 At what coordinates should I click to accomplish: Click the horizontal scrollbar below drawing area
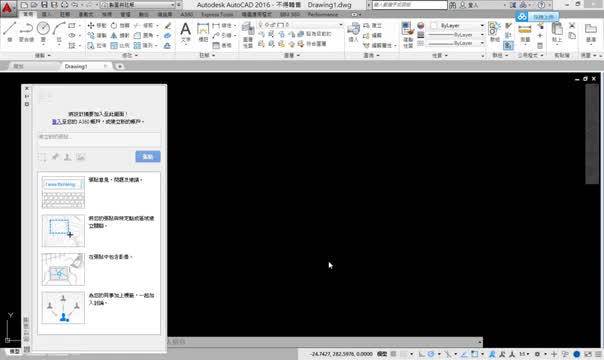click(x=324, y=341)
